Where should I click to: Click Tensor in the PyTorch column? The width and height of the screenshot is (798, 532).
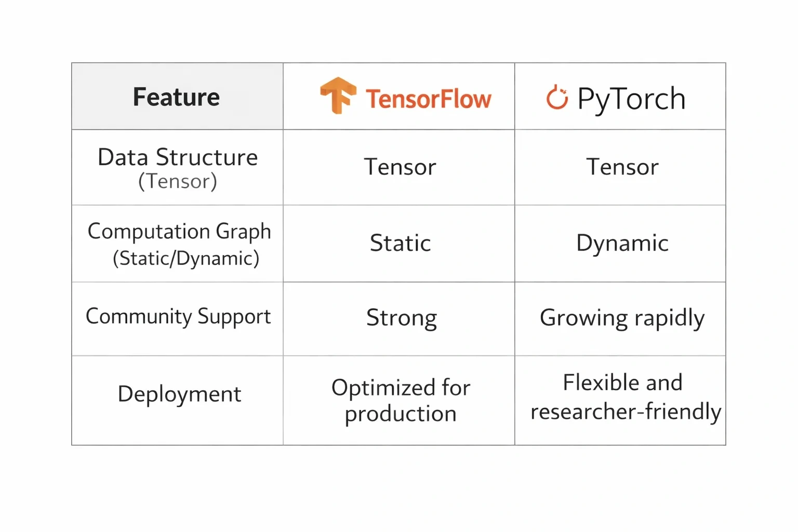(622, 167)
